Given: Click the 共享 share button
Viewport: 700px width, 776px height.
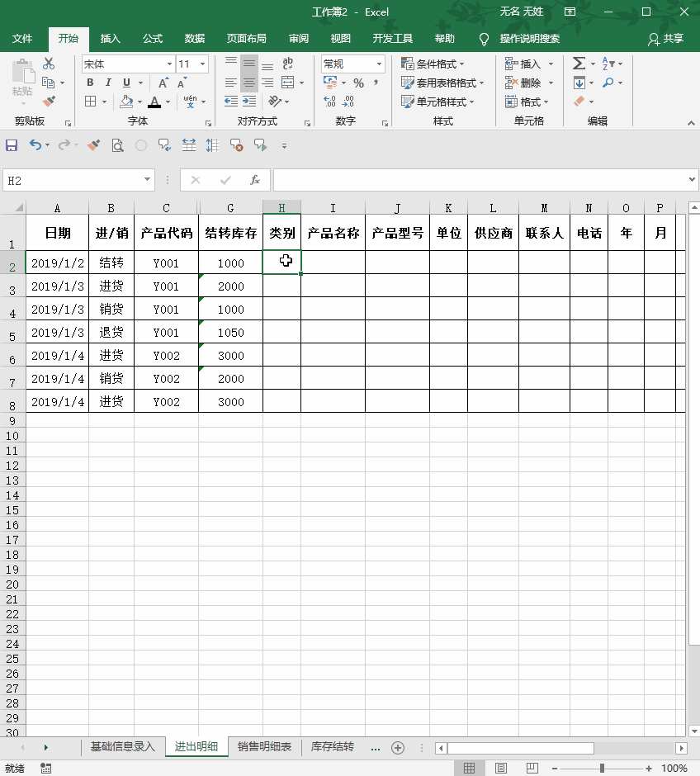Looking at the screenshot, I should (x=666, y=39).
